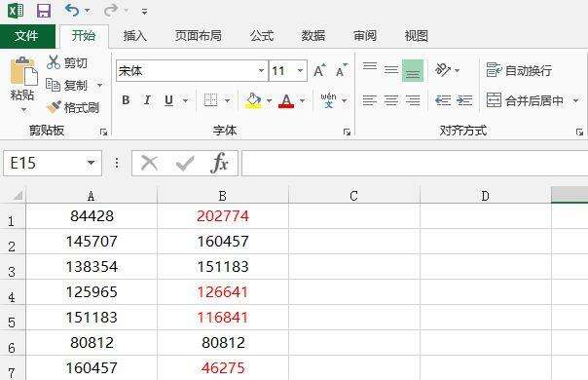Image resolution: width=588 pixels, height=380 pixels.
Task: Switch to the 公式 (Formulas) tab
Action: point(262,36)
